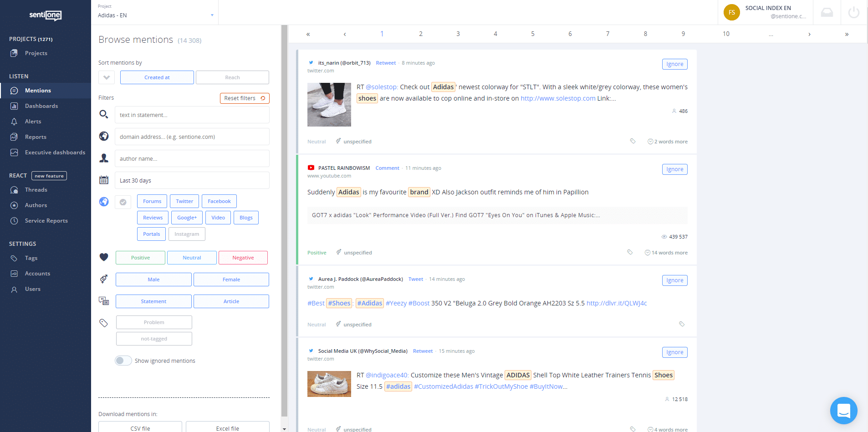The height and width of the screenshot is (432, 868).
Task: Click the text in statement field
Action: click(x=192, y=115)
